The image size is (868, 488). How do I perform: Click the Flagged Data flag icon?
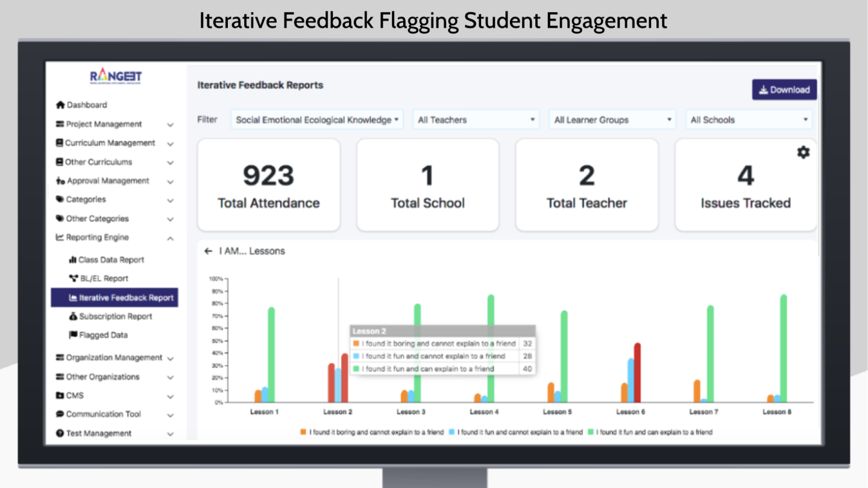coord(73,335)
